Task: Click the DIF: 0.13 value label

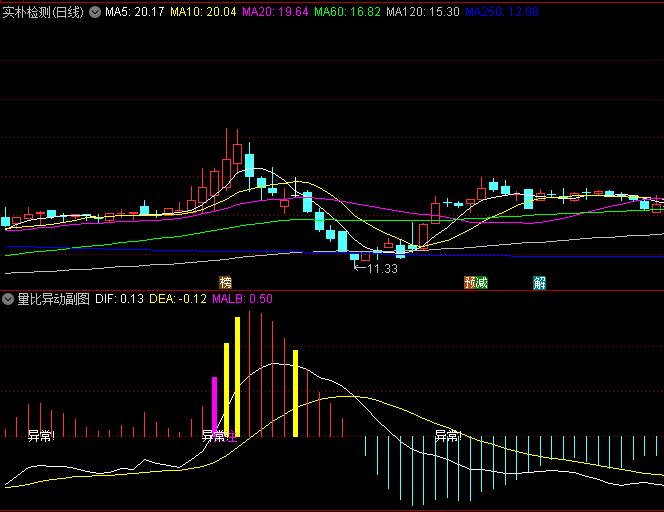Action: pyautogui.click(x=120, y=299)
